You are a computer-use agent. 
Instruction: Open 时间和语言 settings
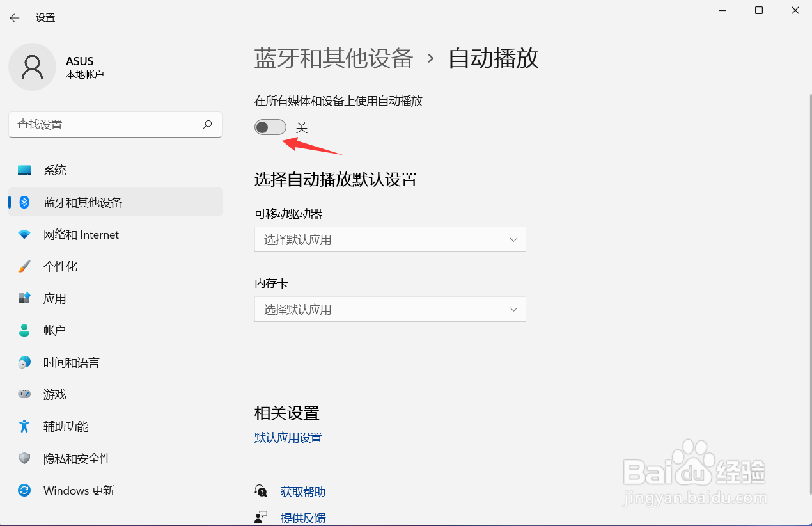(x=71, y=362)
